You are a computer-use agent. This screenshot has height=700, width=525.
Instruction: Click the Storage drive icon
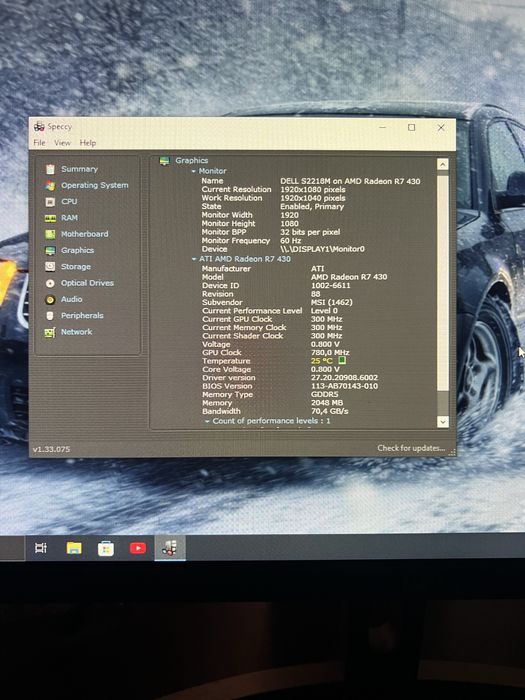point(50,267)
